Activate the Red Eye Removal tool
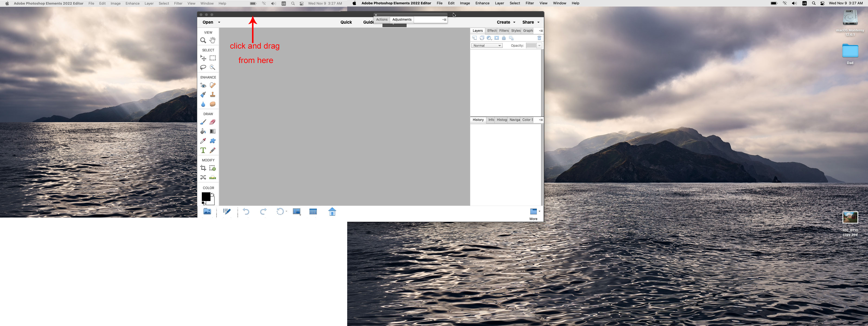 pyautogui.click(x=203, y=85)
